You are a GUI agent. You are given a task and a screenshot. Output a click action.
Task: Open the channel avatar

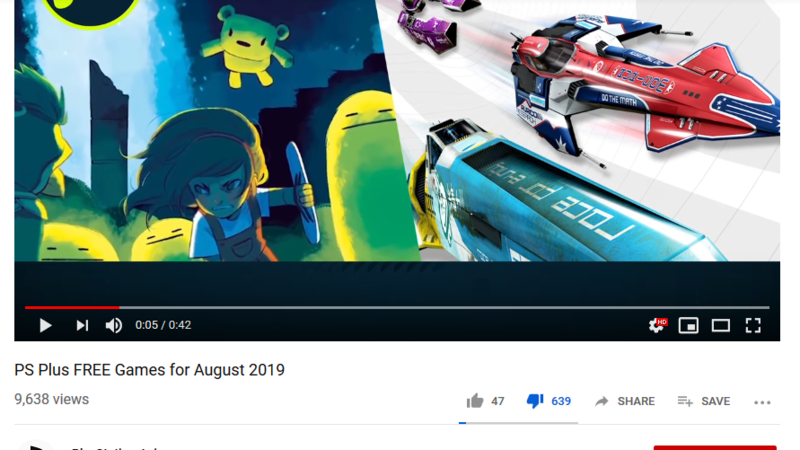coord(36,445)
